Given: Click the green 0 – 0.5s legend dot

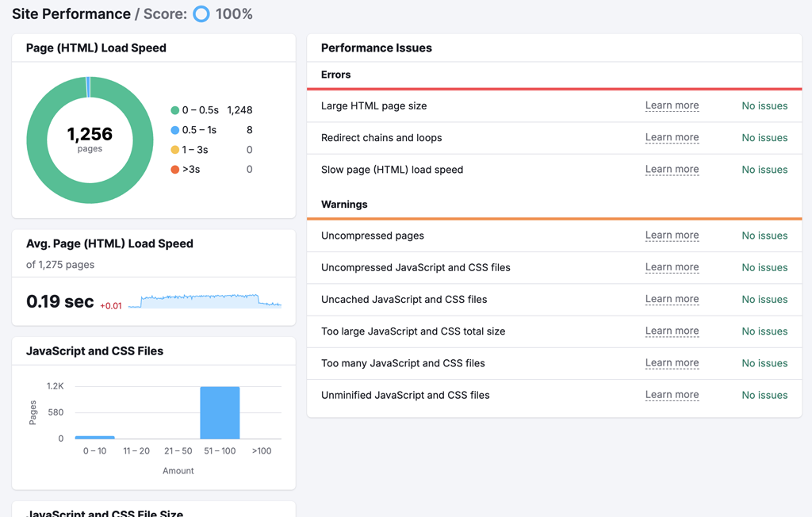Looking at the screenshot, I should pos(175,110).
